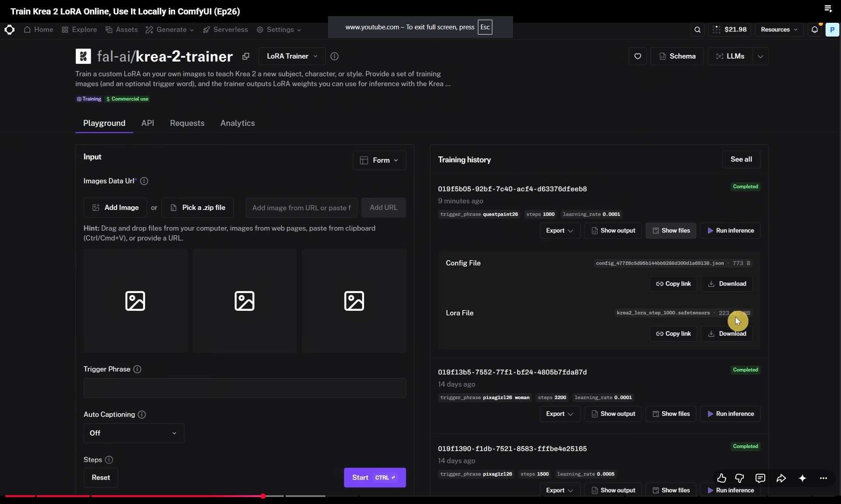Click info icon next to Auto Captioning
This screenshot has height=504, width=841.
pyautogui.click(x=141, y=414)
